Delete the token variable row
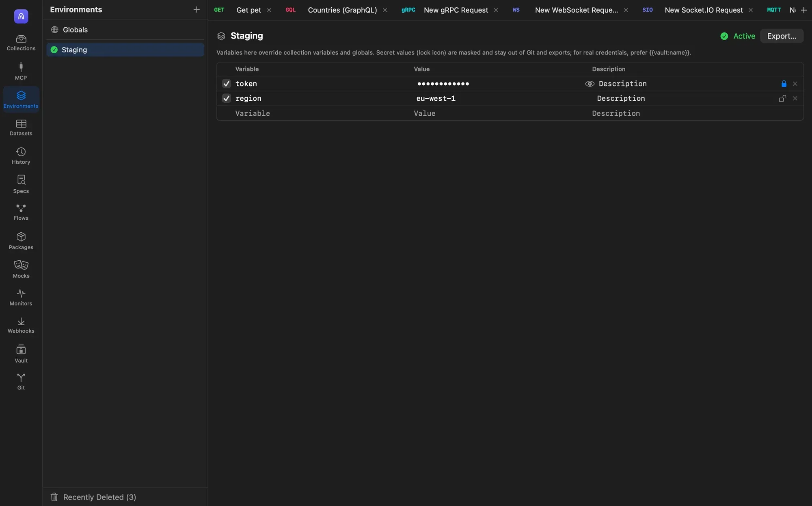 pyautogui.click(x=795, y=84)
